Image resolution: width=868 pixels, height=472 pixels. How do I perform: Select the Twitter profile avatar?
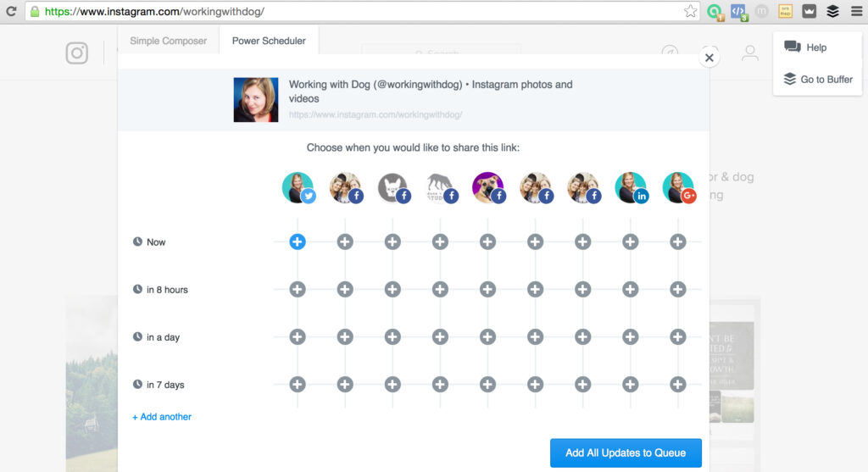point(298,187)
